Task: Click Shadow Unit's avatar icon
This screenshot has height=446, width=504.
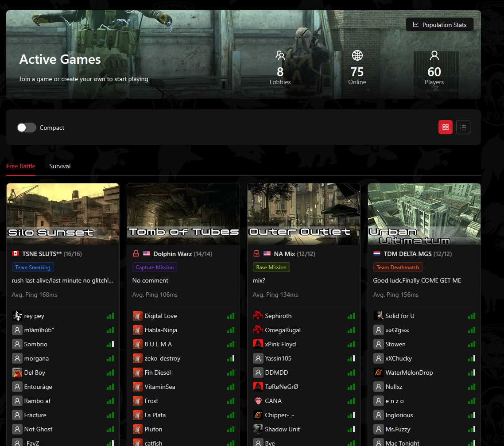Action: [x=258, y=429]
